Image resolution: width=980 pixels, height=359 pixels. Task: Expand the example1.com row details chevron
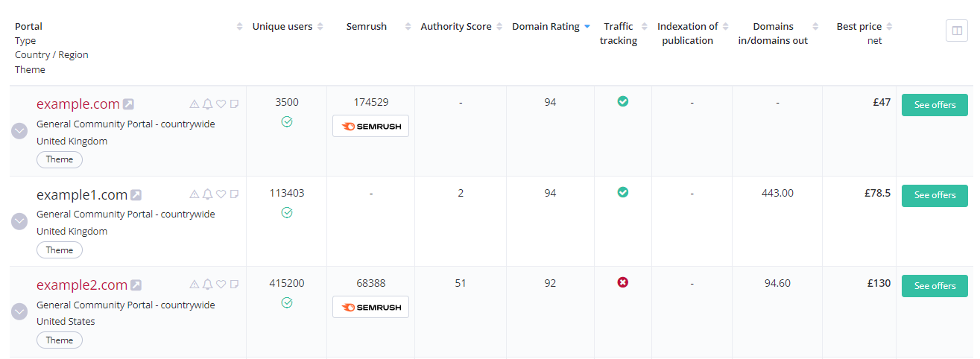point(20,221)
